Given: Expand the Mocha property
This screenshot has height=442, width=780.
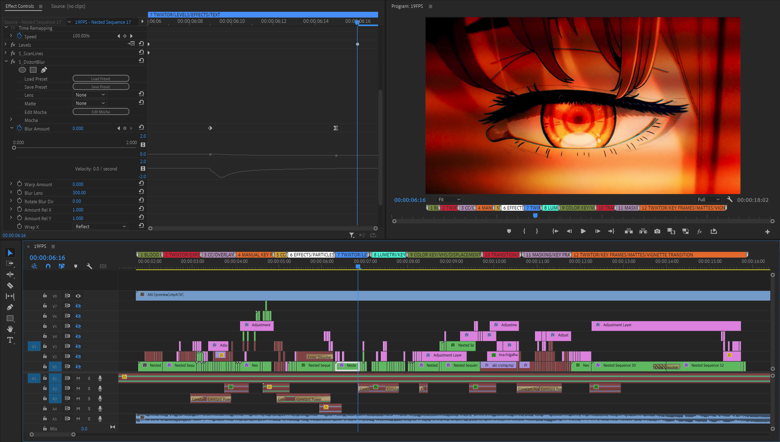Looking at the screenshot, I should [x=11, y=120].
